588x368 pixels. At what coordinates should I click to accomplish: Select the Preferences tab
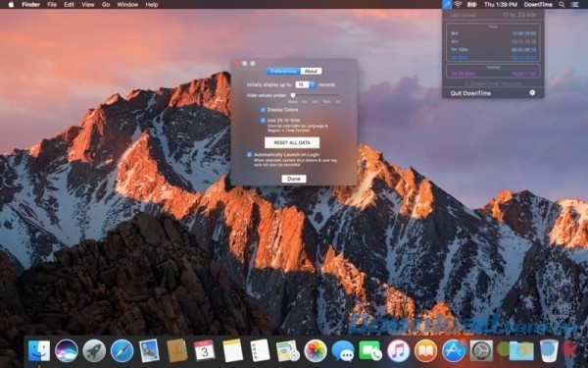point(283,71)
